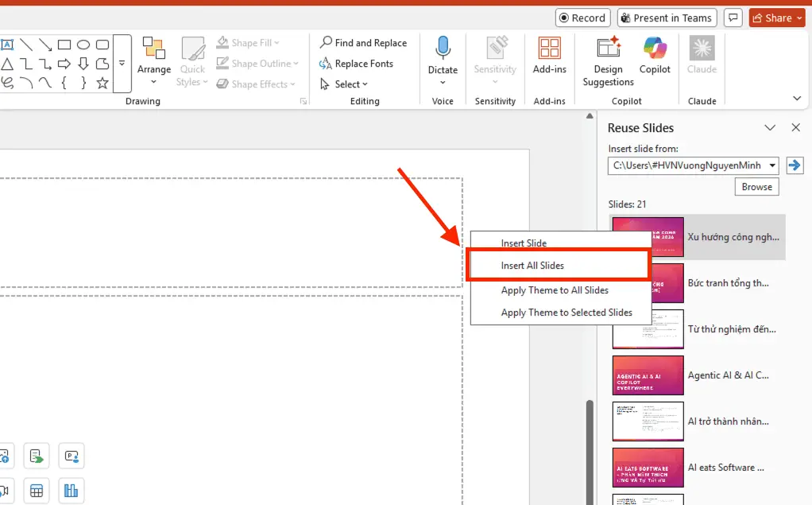The width and height of the screenshot is (812, 505).
Task: Select the Left Brace shape
Action: pos(64,83)
